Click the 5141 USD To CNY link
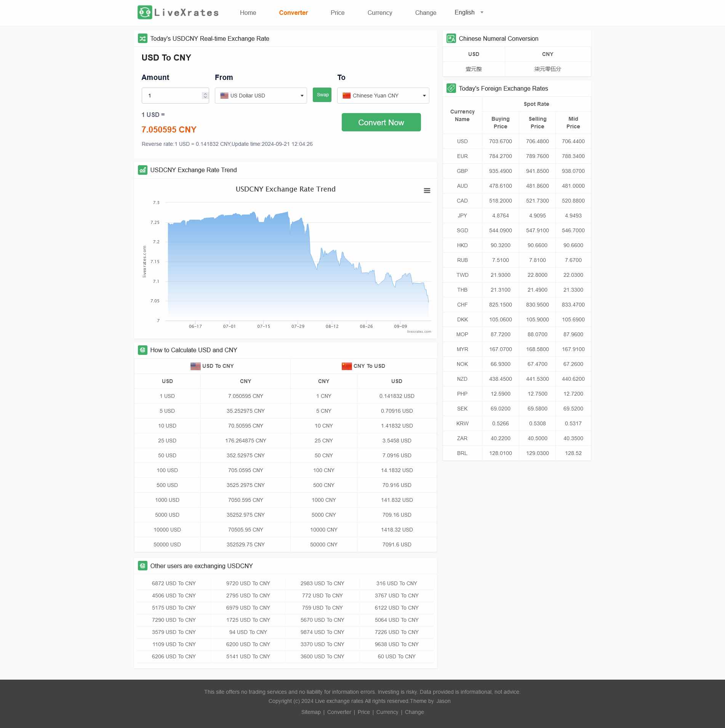Image resolution: width=725 pixels, height=728 pixels. tap(248, 656)
